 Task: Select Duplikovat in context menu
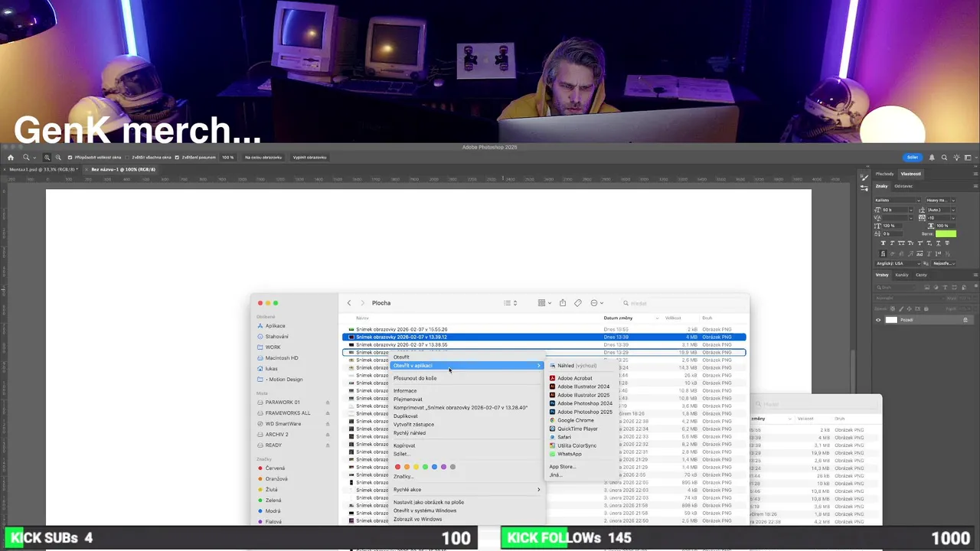tap(406, 416)
